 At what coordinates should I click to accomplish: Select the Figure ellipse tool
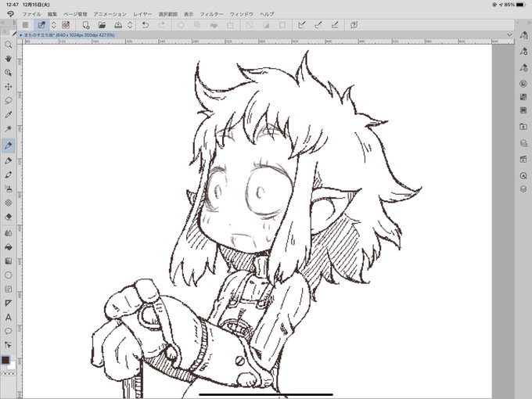[x=8, y=275]
